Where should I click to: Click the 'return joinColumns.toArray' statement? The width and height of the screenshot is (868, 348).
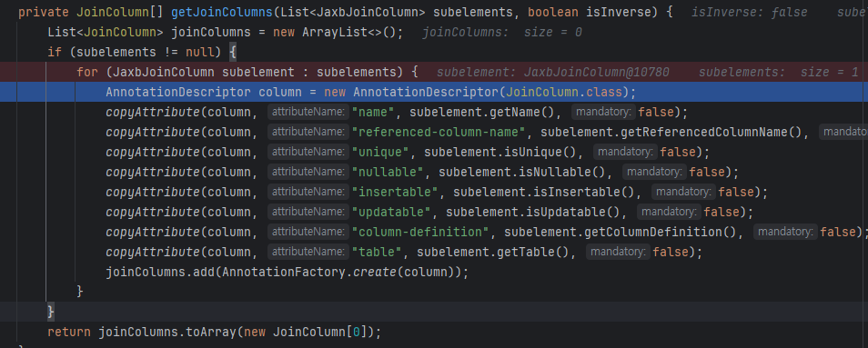click(214, 332)
